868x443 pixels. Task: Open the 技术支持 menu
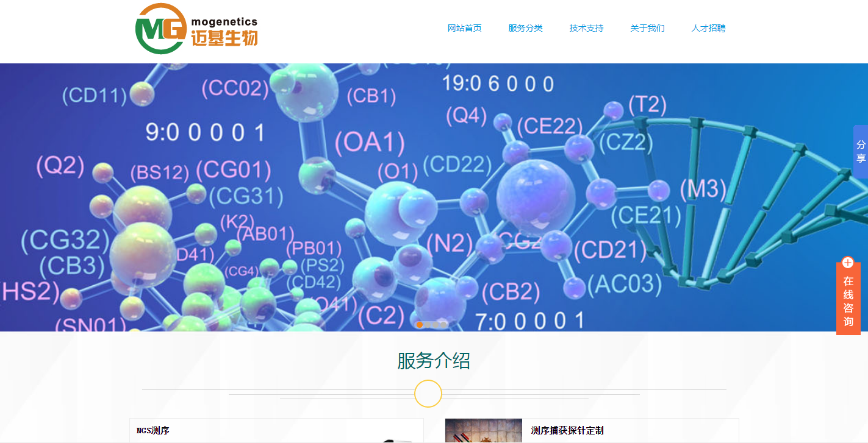tap(586, 28)
